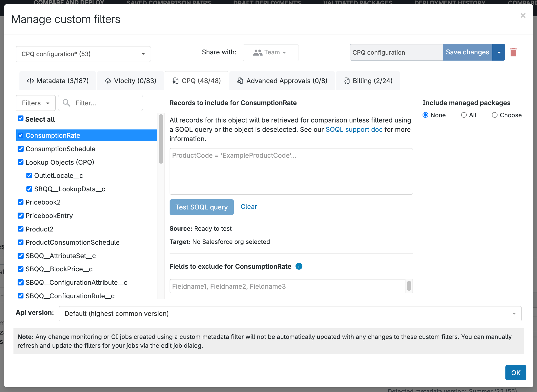Open the SOQL support doc link
The image size is (537, 392).
[354, 129]
